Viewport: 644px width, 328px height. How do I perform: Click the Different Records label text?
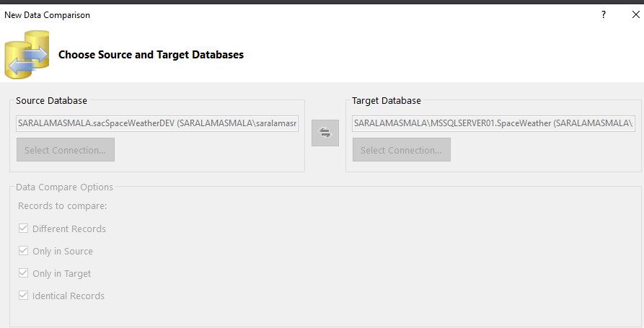point(69,229)
